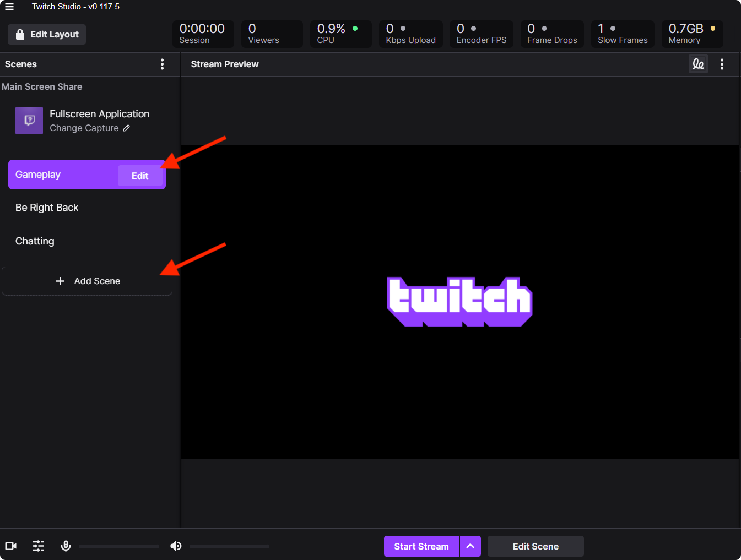Select the Be Right Back scene
Image resolution: width=741 pixels, height=560 pixels.
pos(87,208)
